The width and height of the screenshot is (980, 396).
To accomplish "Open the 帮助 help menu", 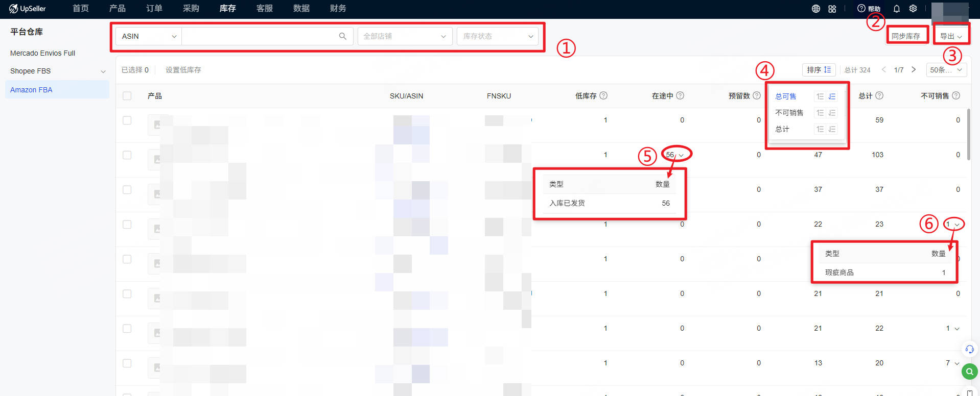I will [869, 9].
